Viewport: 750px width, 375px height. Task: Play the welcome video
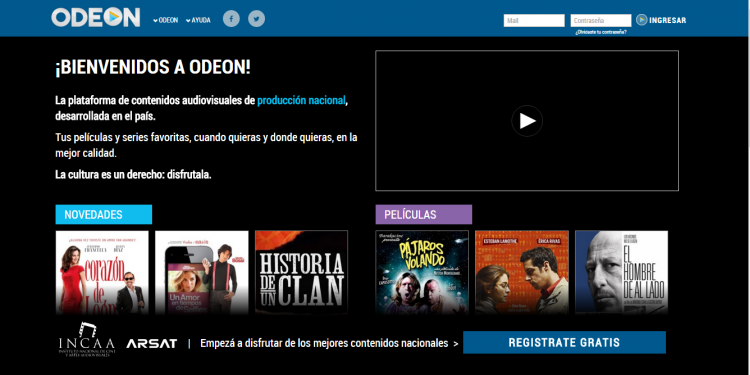point(527,121)
